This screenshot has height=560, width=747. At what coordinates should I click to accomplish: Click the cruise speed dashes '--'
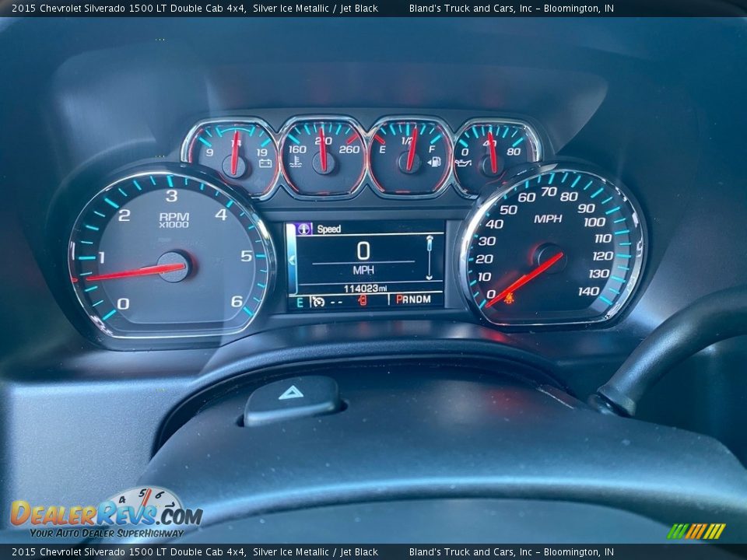pos(336,302)
